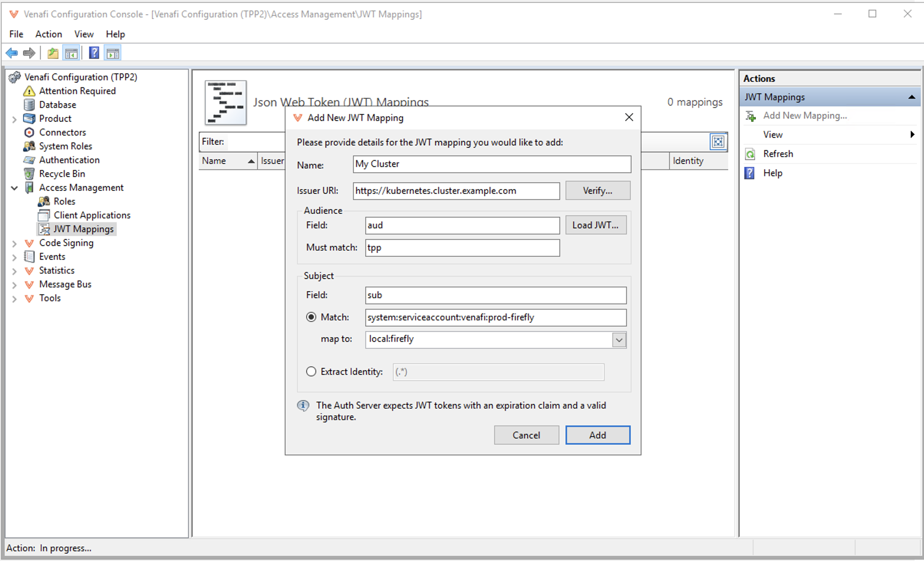Click the Up one level folder icon
Screen dimensions: 924x561
pos(53,53)
